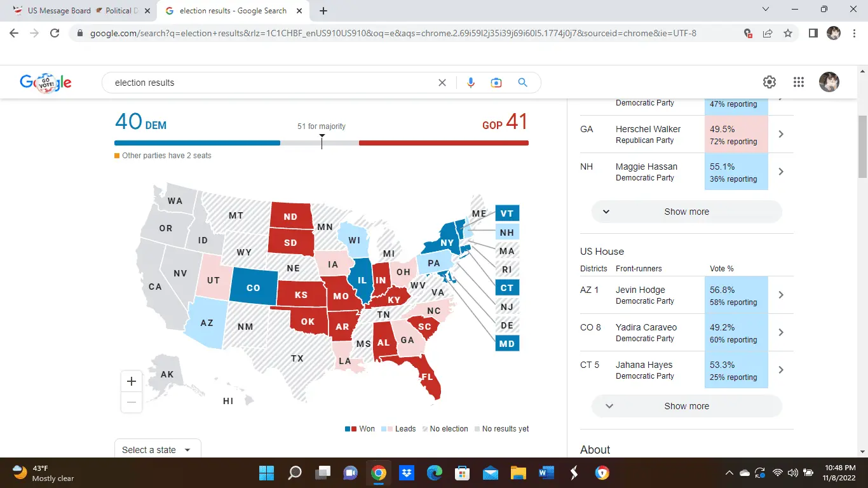This screenshot has width=868, height=488.
Task: Open the Google account avatar
Action: [x=829, y=82]
